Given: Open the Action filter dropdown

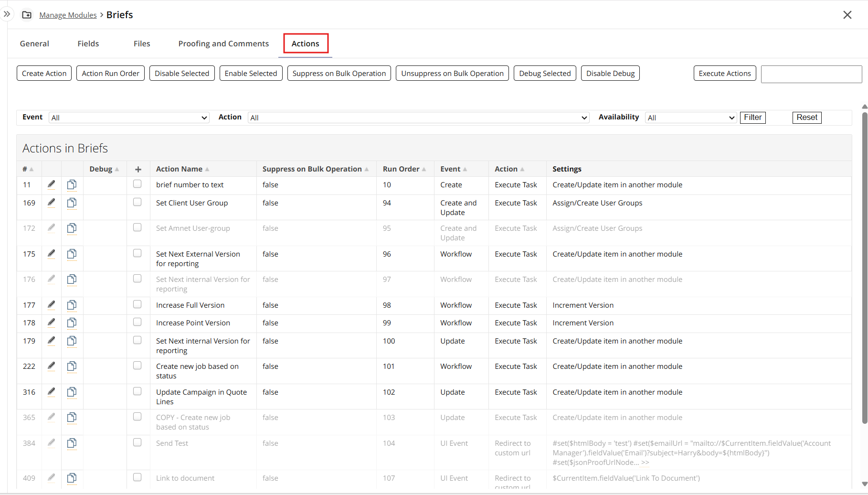Looking at the screenshot, I should click(x=418, y=118).
